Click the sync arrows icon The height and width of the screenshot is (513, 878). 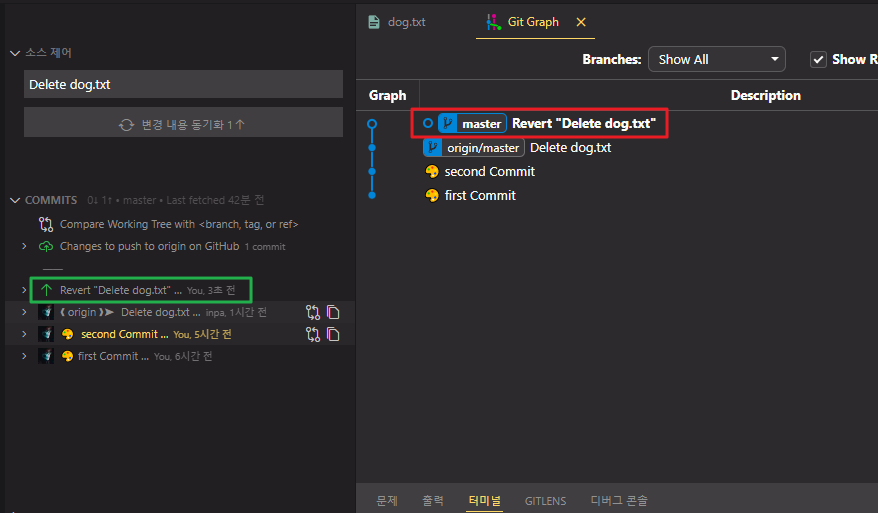point(127,124)
